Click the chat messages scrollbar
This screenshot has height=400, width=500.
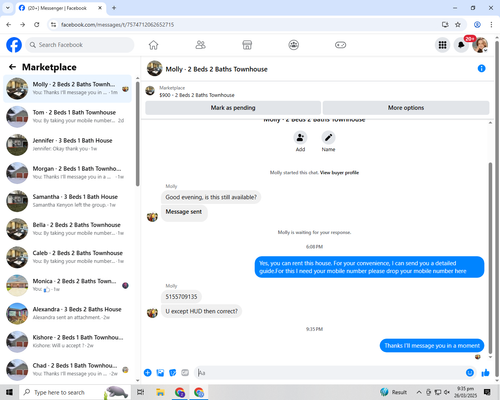pyautogui.click(x=490, y=258)
